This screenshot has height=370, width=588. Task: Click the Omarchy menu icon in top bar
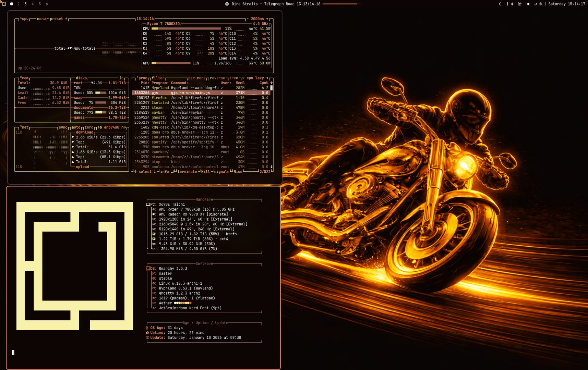pyautogui.click(x=3, y=4)
